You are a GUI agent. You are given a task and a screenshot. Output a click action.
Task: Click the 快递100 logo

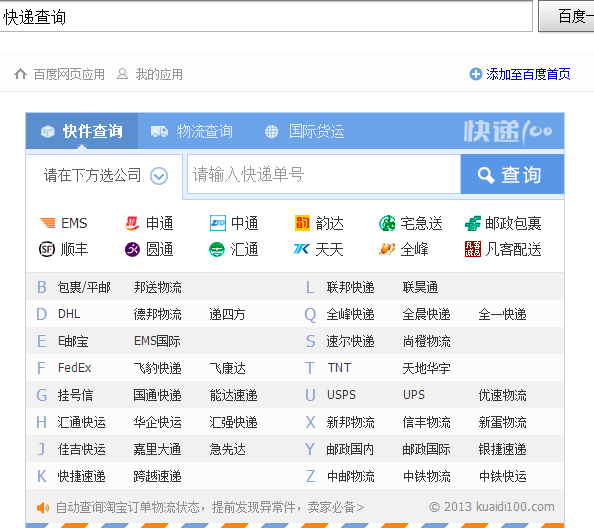(x=508, y=131)
